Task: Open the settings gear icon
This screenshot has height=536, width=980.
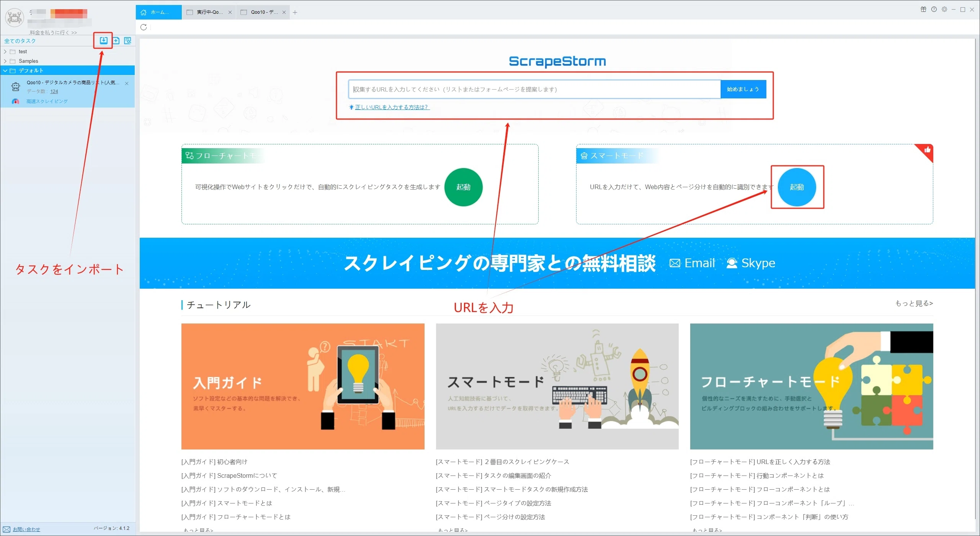Action: click(x=944, y=10)
